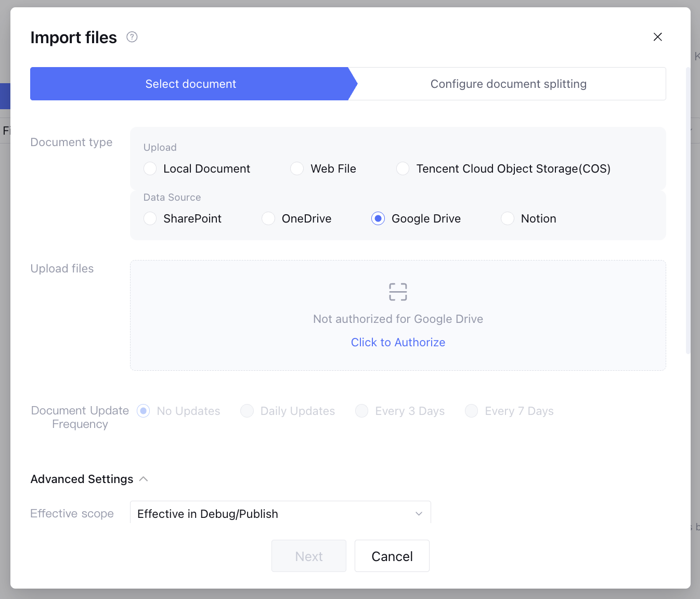Choose the Web File upload option
700x599 pixels.
(297, 168)
